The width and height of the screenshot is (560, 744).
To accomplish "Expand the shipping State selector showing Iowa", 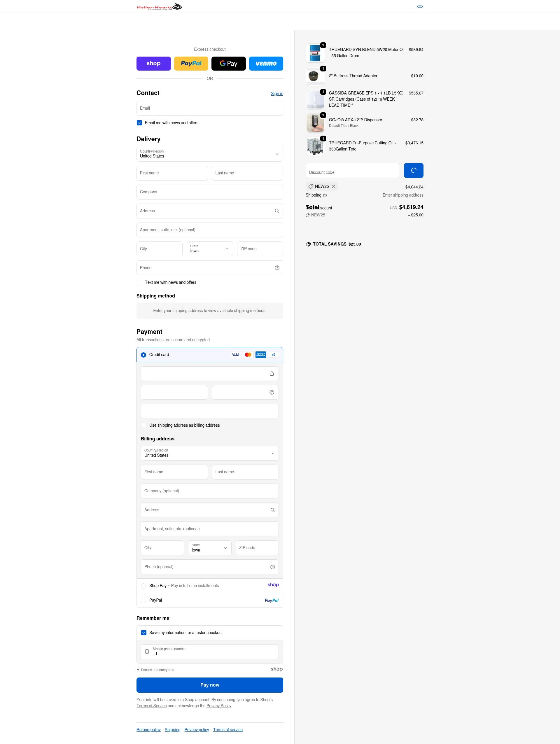I will pos(209,249).
